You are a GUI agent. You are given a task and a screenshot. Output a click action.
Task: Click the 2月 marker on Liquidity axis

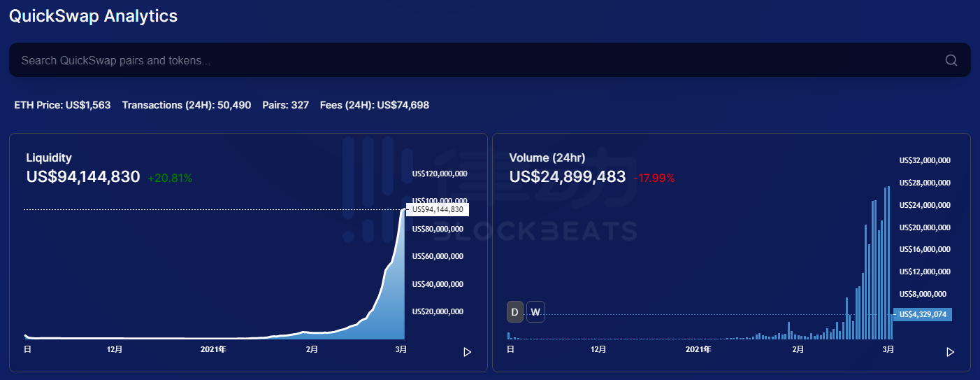pyautogui.click(x=311, y=349)
